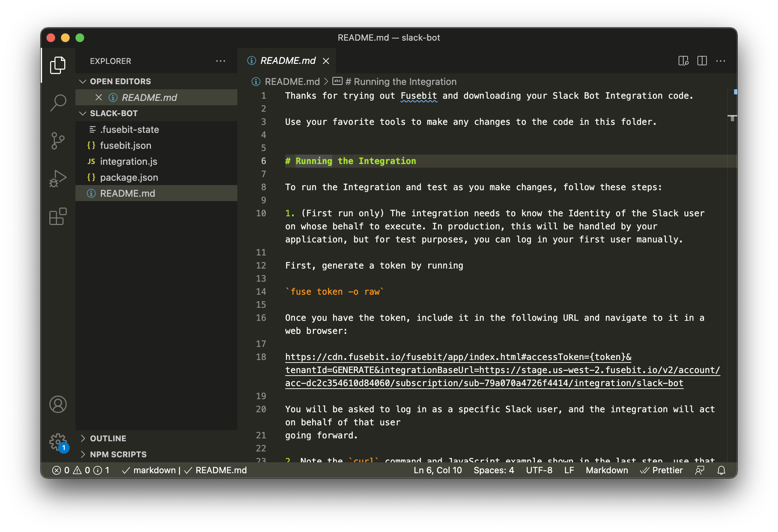Screen dimensions: 778x532
Task: Place cursor in 'fuse token -o raw' code
Action: [335, 292]
